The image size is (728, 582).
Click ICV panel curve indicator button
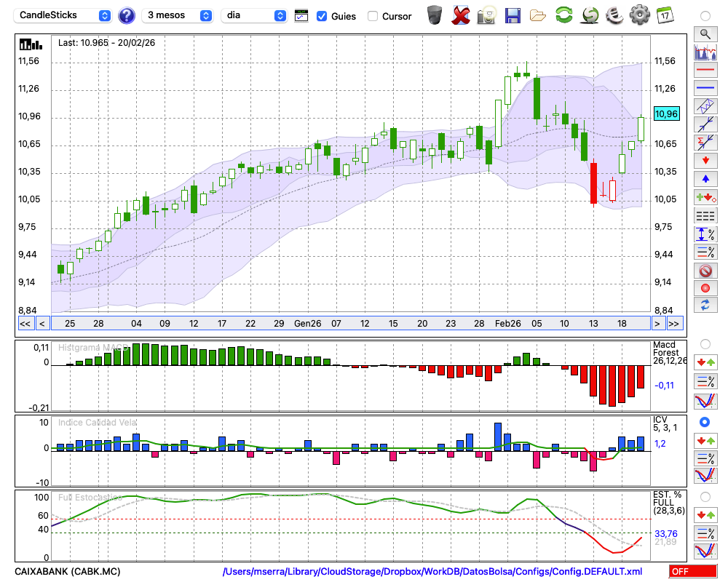click(705, 477)
